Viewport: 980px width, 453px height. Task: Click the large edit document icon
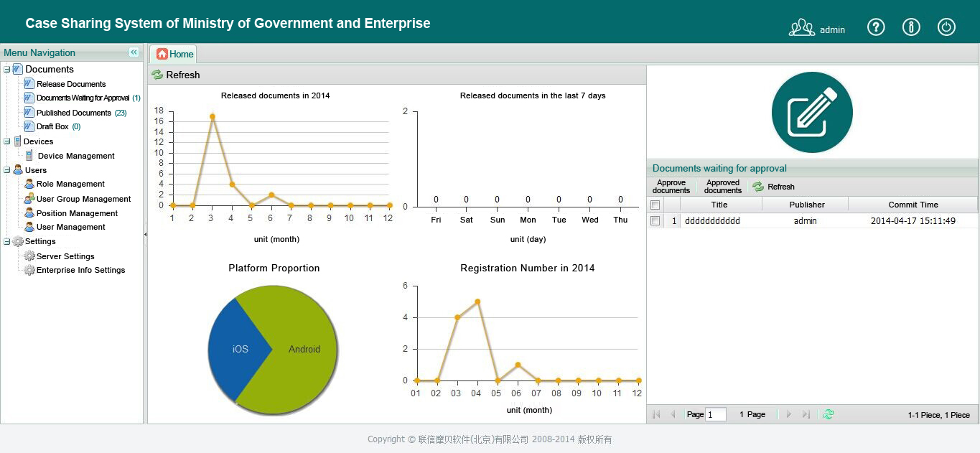click(812, 113)
